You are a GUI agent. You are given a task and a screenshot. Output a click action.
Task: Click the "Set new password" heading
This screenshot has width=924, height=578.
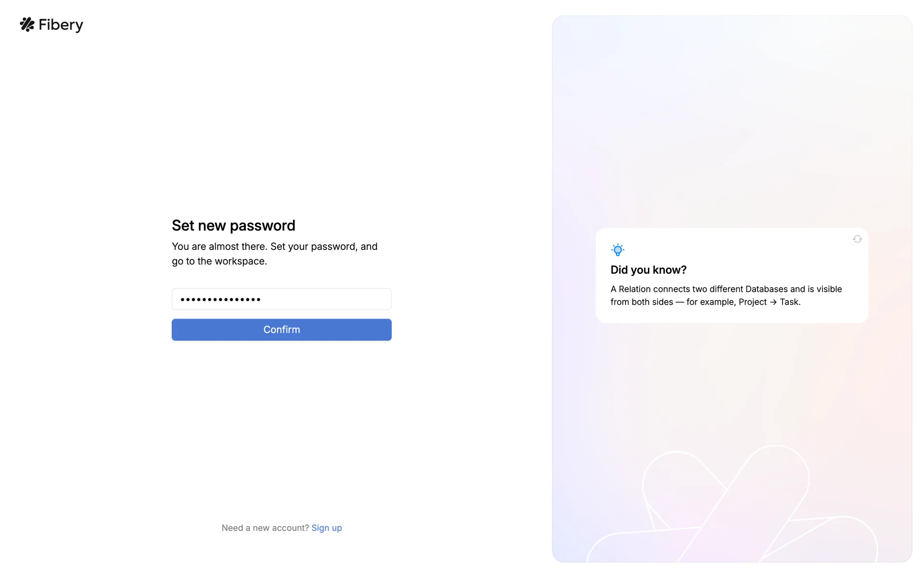(x=233, y=225)
